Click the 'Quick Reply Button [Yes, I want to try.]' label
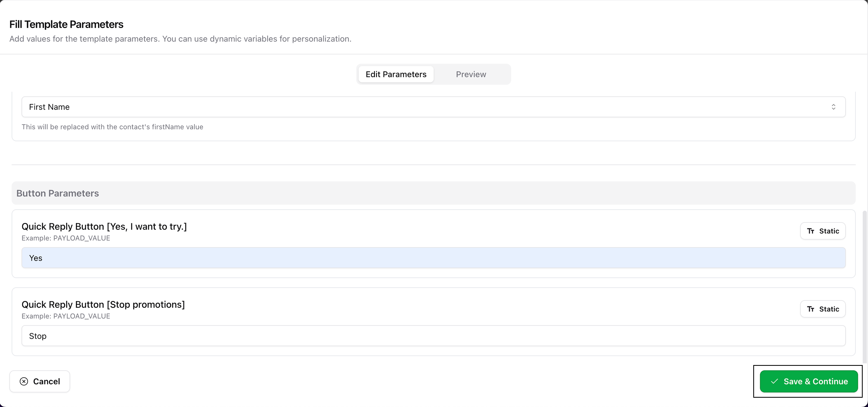The image size is (868, 407). click(x=104, y=226)
